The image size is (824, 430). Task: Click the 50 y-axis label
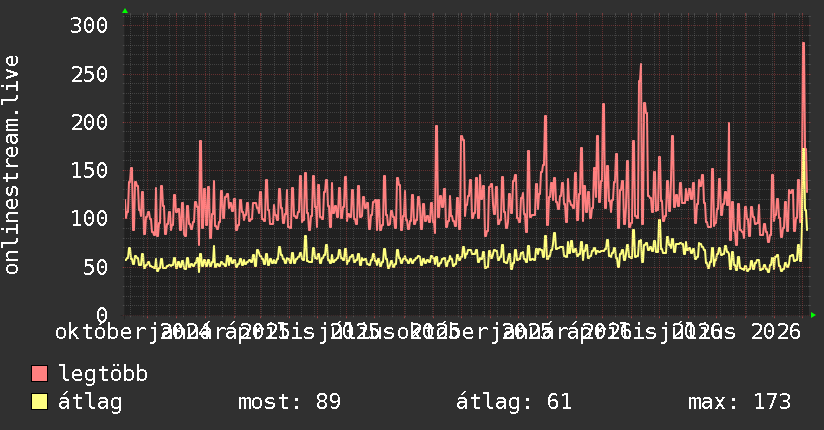95,267
